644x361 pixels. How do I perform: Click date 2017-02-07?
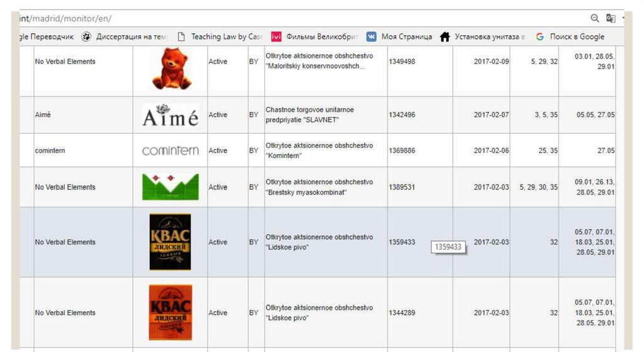491,114
